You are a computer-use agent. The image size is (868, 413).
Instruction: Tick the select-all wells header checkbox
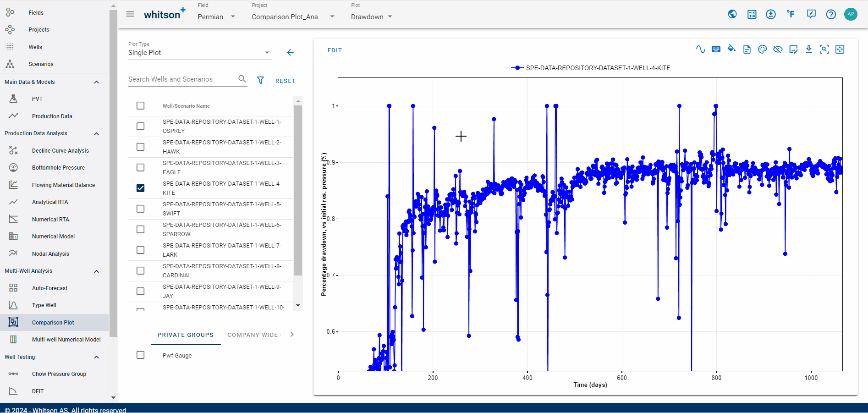point(141,106)
